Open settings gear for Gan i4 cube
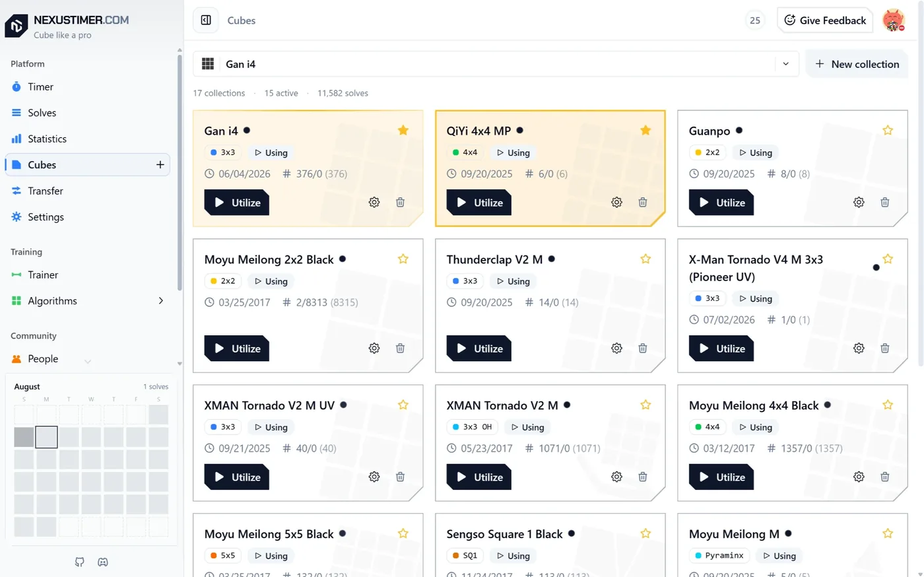This screenshot has width=924, height=577. [x=374, y=203]
